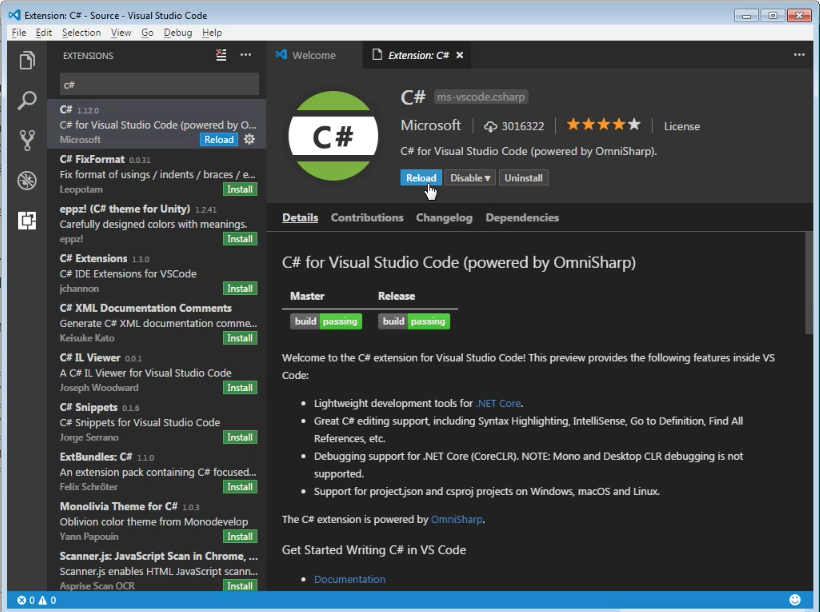Open the Edit menu
Screen dimensions: 820x612
44,32
